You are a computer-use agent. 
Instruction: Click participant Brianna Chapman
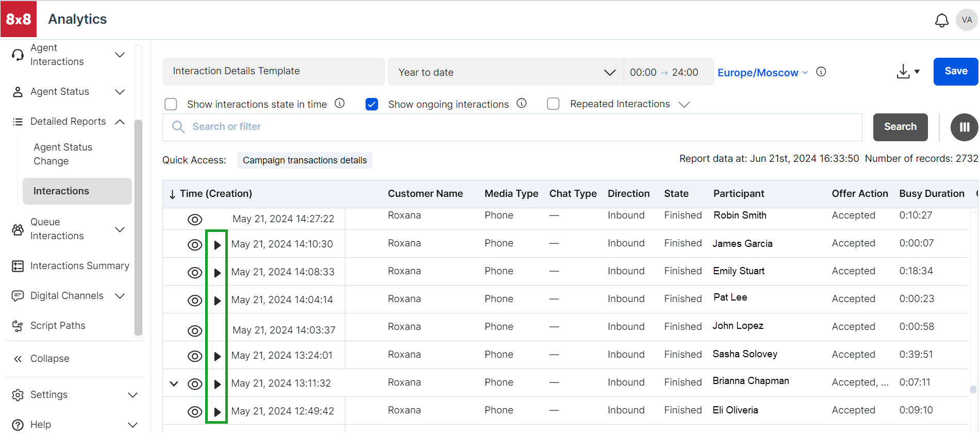[751, 381]
